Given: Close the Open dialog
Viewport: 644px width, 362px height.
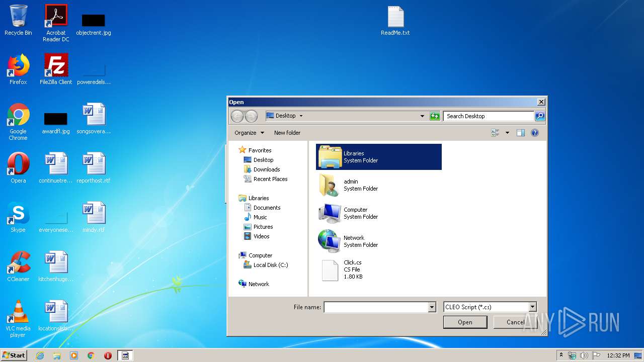Looking at the screenshot, I should pyautogui.click(x=541, y=102).
